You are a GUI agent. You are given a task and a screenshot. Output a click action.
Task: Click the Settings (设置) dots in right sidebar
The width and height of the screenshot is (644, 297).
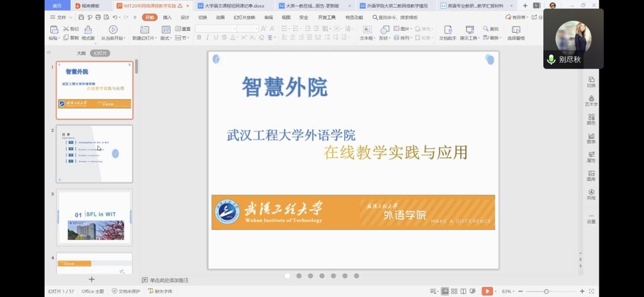point(591,215)
